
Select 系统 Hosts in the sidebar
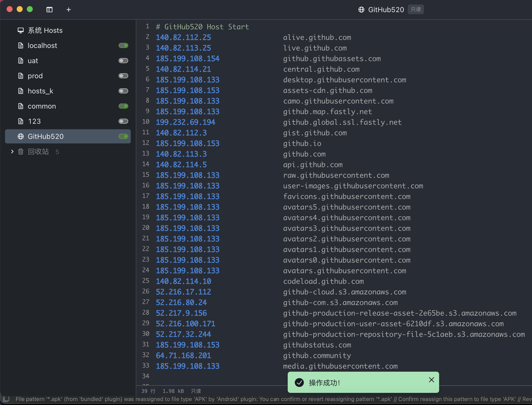(68, 30)
